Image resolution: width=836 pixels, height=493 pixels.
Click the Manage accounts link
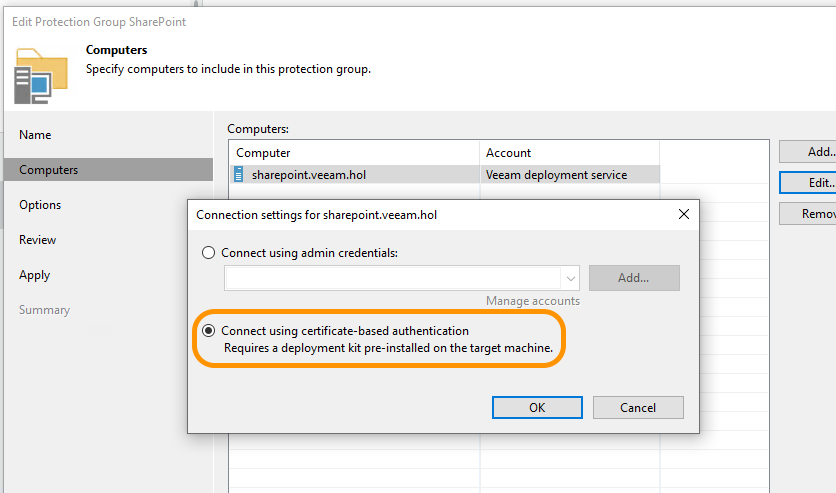[x=532, y=301]
